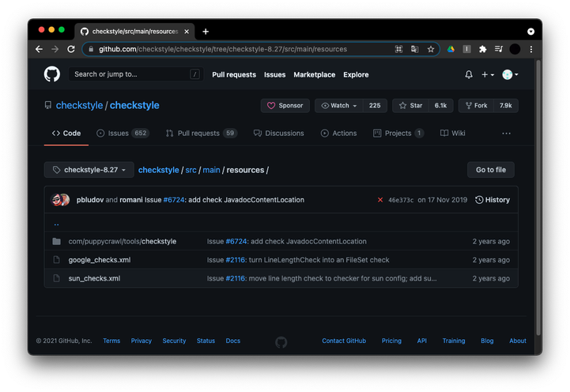Screen dimensions: 570x392
Task: Open the google_checks.xml file
Action: [x=100, y=259]
